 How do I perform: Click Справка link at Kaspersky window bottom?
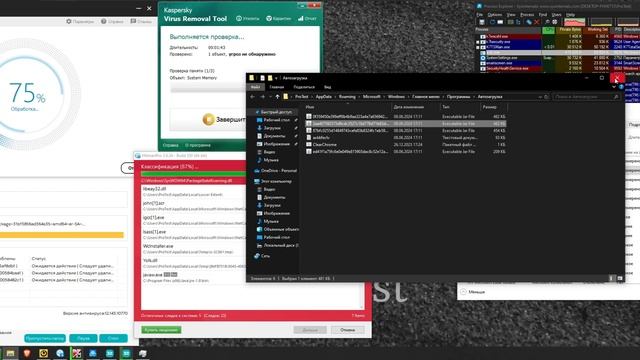170,145
